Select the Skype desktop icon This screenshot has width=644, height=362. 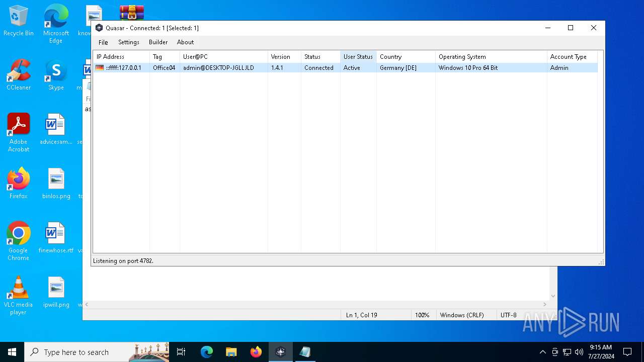pyautogui.click(x=56, y=75)
